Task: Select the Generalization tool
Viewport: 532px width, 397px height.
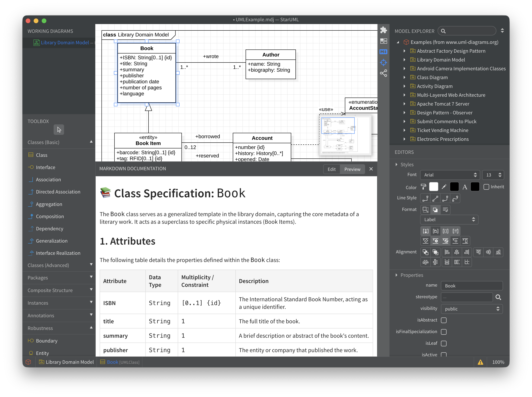Action: [x=52, y=241]
